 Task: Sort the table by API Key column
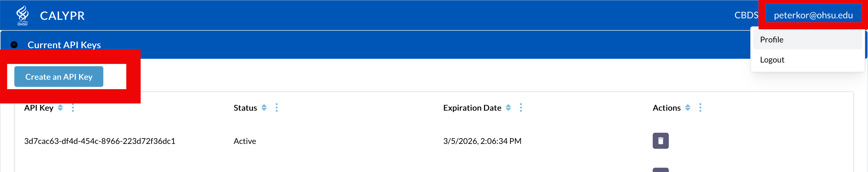60,108
